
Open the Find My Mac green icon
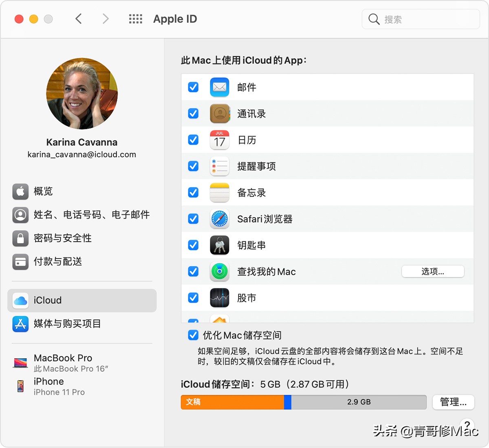220,271
